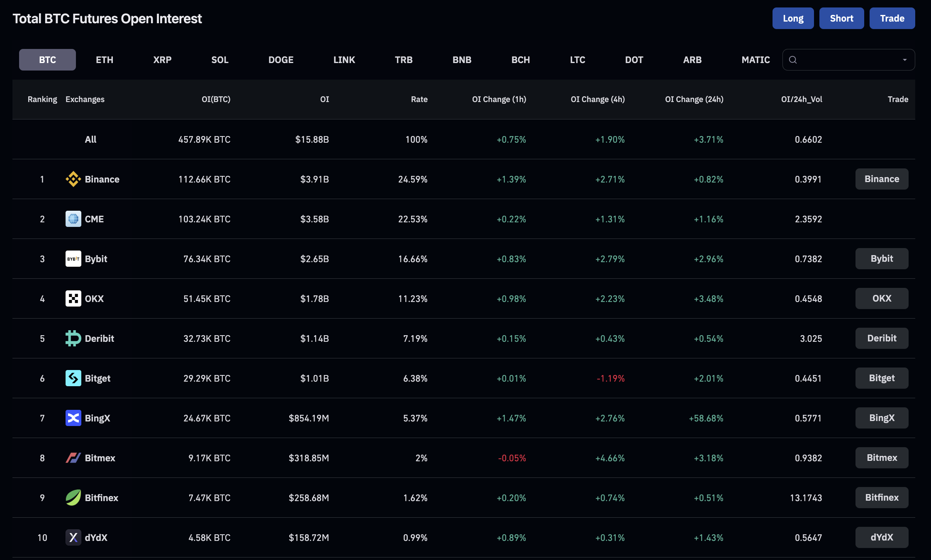
Task: Click the Binance logo icon
Action: pyautogui.click(x=73, y=179)
